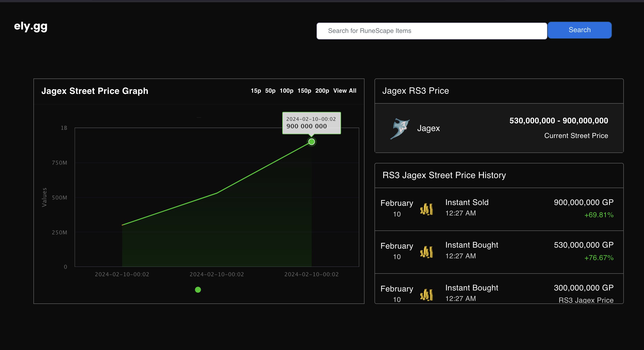Click the 250M y-axis label
The image size is (644, 350).
pyautogui.click(x=60, y=233)
